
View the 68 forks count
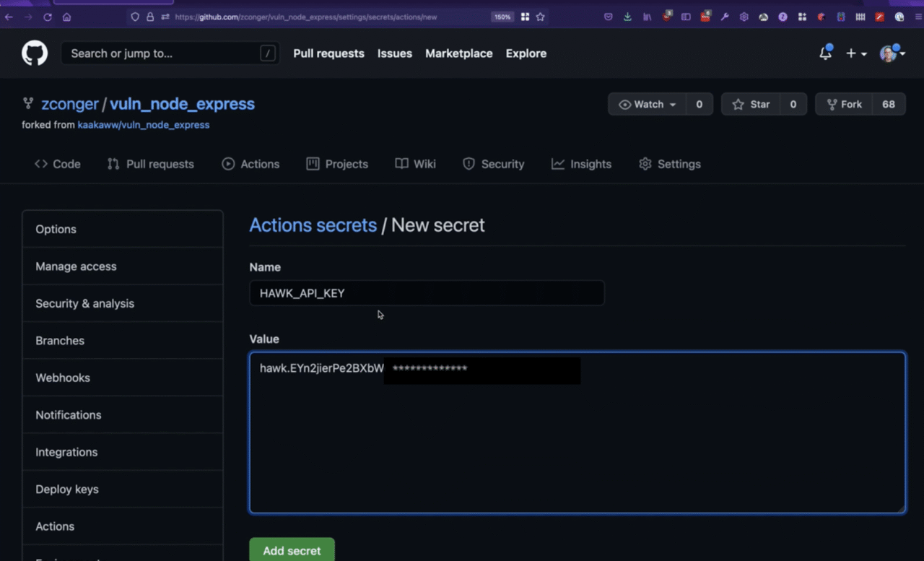(889, 104)
